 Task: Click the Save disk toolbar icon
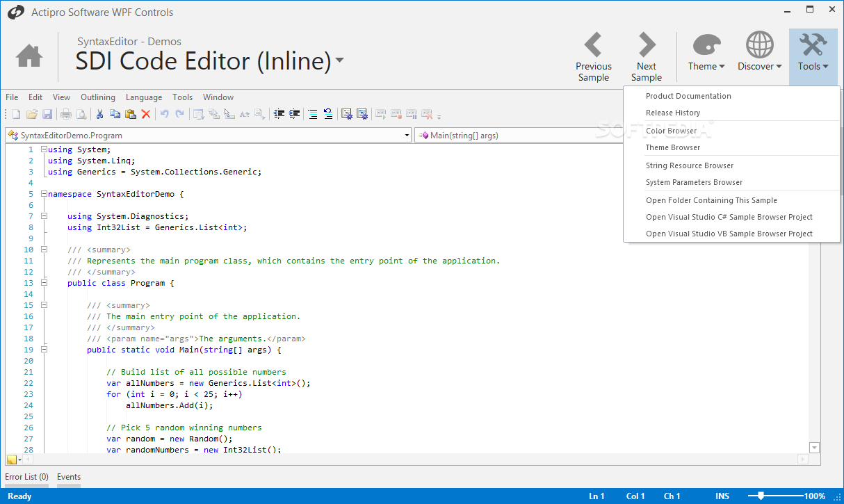coord(47,114)
